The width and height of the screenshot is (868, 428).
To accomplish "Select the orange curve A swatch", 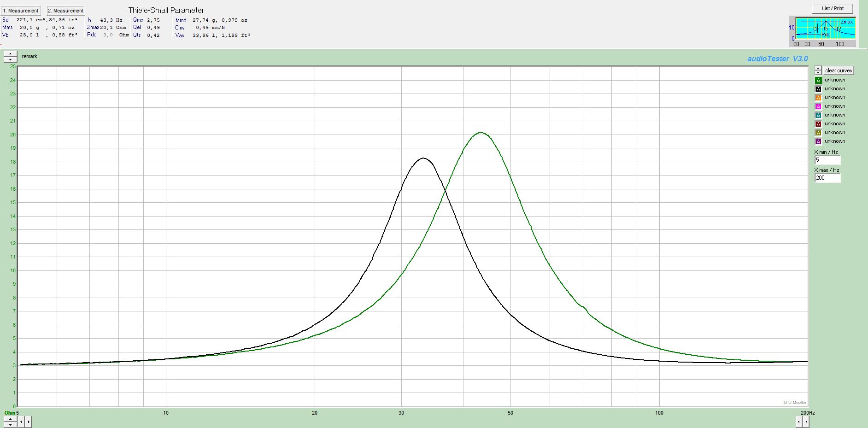I will pos(818,98).
